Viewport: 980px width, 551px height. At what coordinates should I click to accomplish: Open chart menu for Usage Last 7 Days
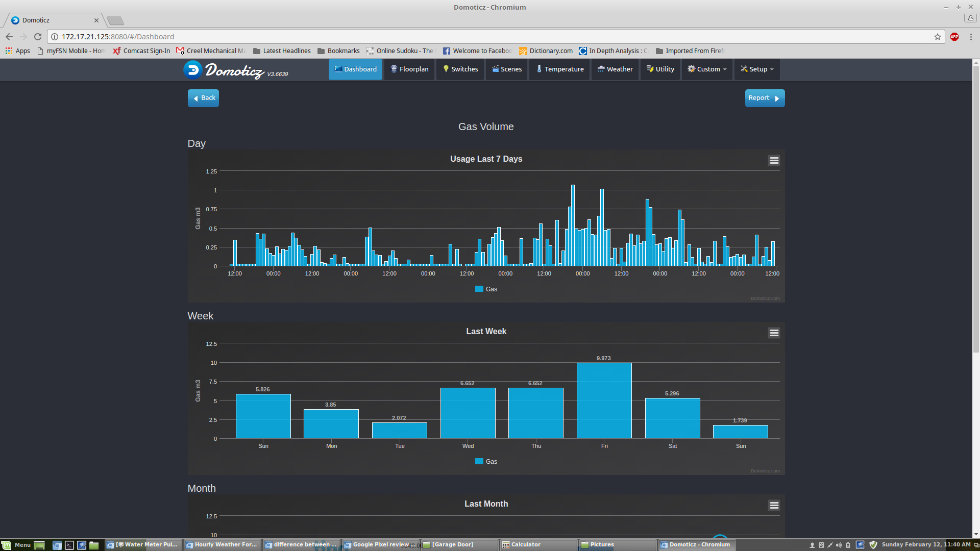tap(774, 161)
